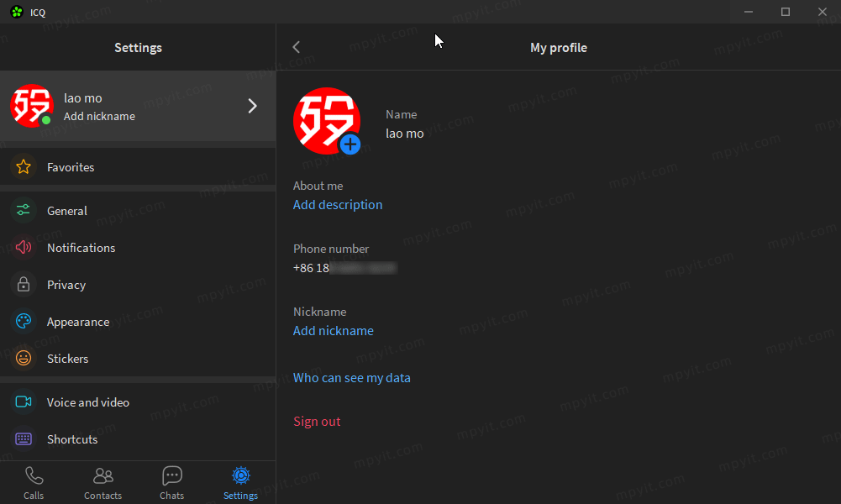
Task: Expand the lao mo profile chevron
Action: pos(253,106)
